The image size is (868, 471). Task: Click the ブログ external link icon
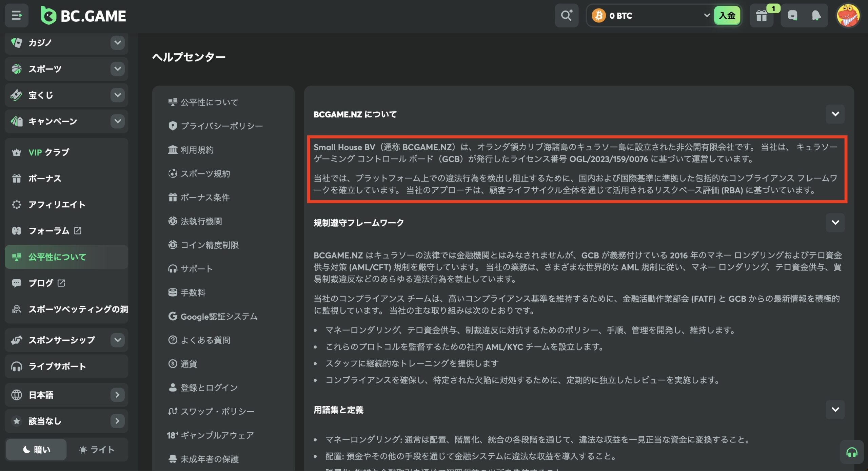point(61,283)
